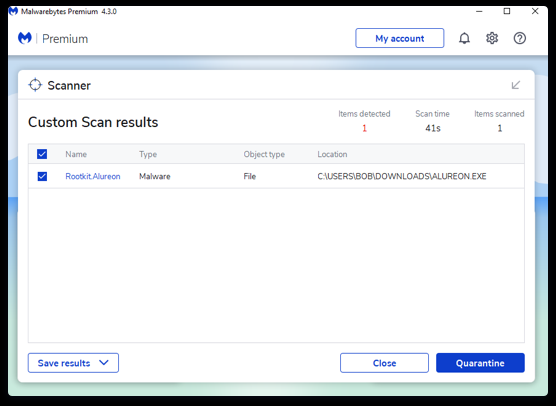Sort by the Type column header
This screenshot has width=556, height=406.
(148, 154)
